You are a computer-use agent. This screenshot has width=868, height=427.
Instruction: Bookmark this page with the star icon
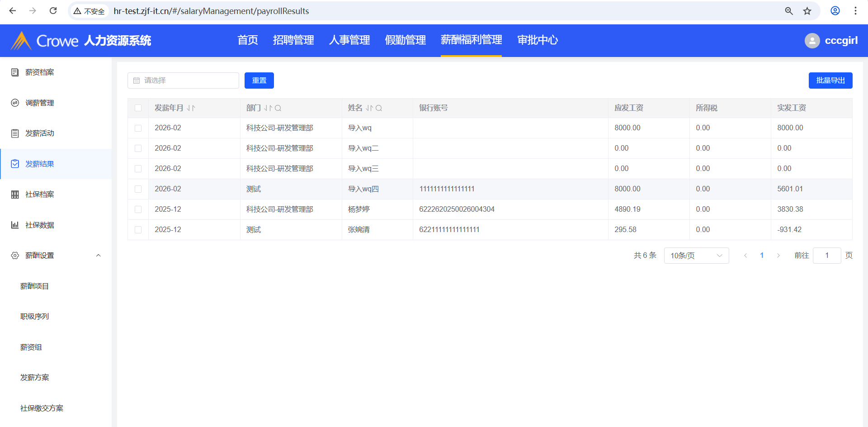807,11
